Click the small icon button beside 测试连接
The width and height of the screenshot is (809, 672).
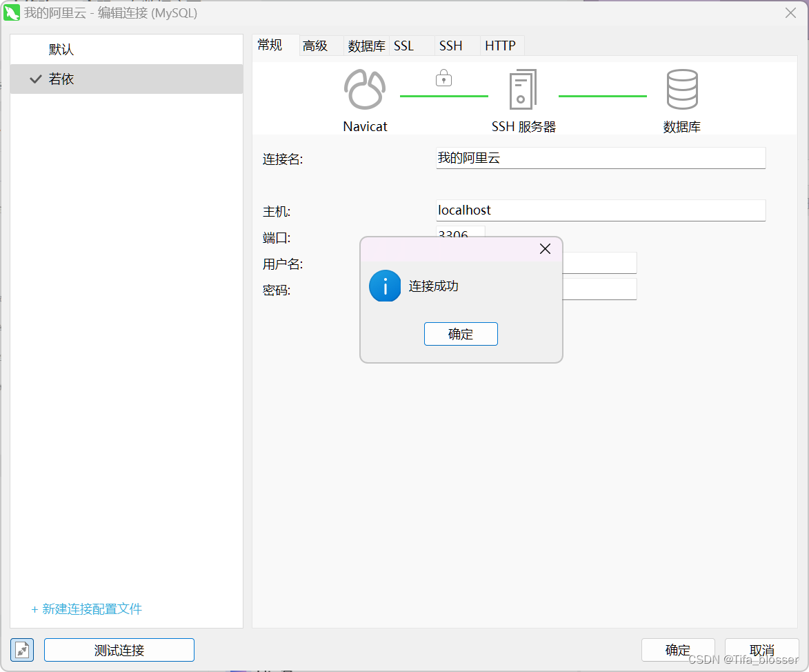[22, 650]
